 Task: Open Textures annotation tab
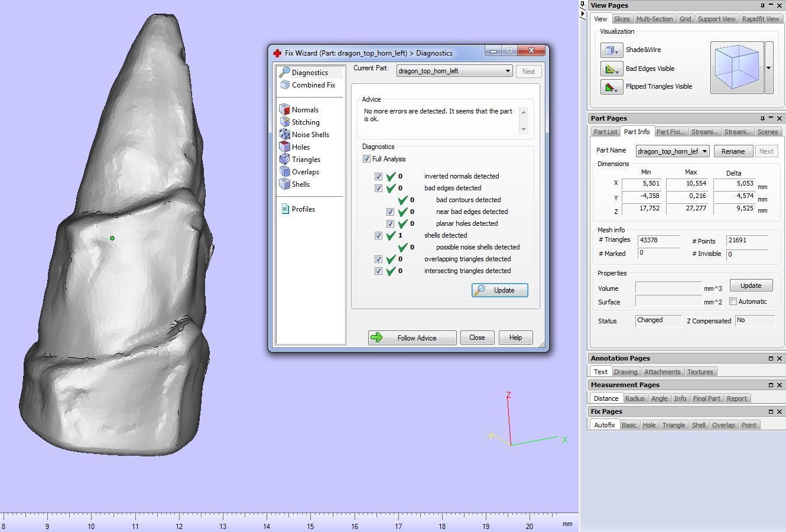700,372
